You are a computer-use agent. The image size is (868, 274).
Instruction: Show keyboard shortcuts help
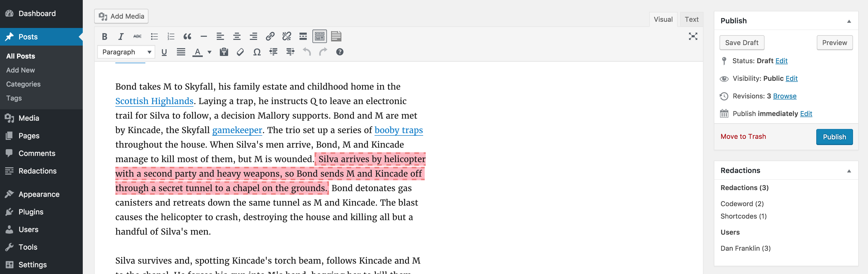point(340,52)
